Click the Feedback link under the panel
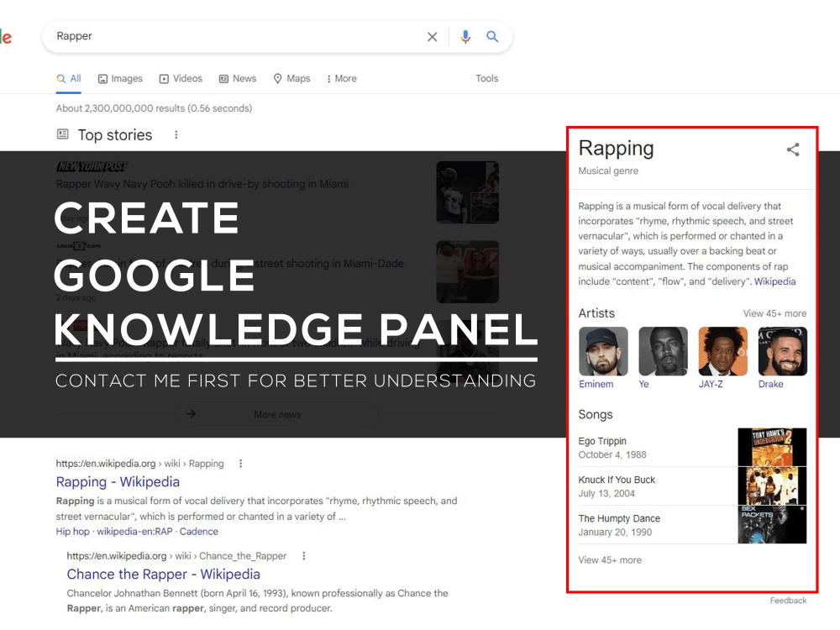840x630 pixels. coord(788,601)
